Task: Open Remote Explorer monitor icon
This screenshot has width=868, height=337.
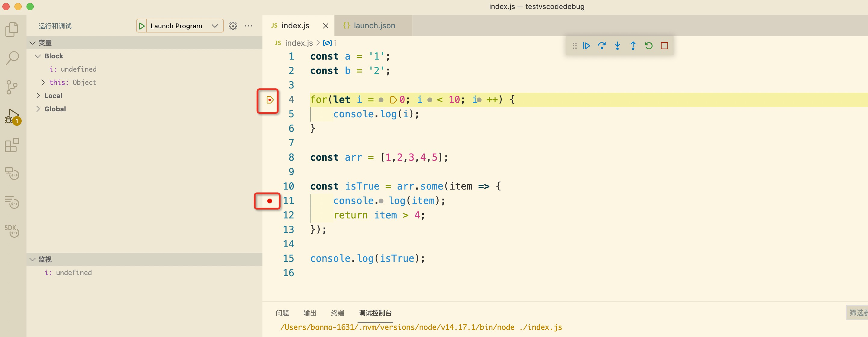Action: coord(12,174)
